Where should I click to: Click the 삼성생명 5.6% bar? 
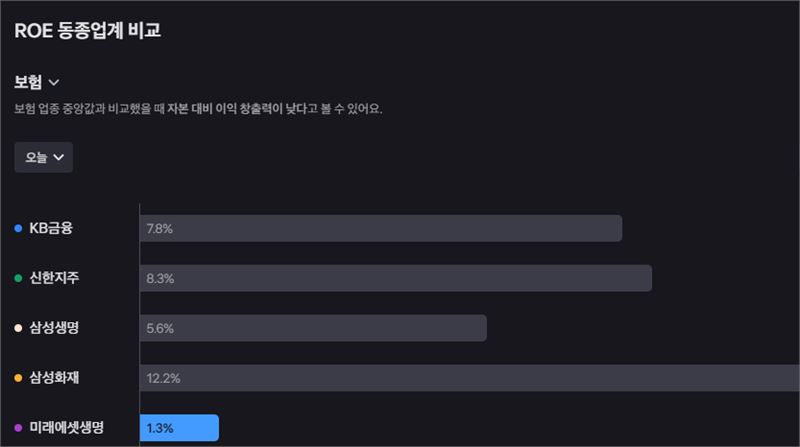click(x=313, y=328)
